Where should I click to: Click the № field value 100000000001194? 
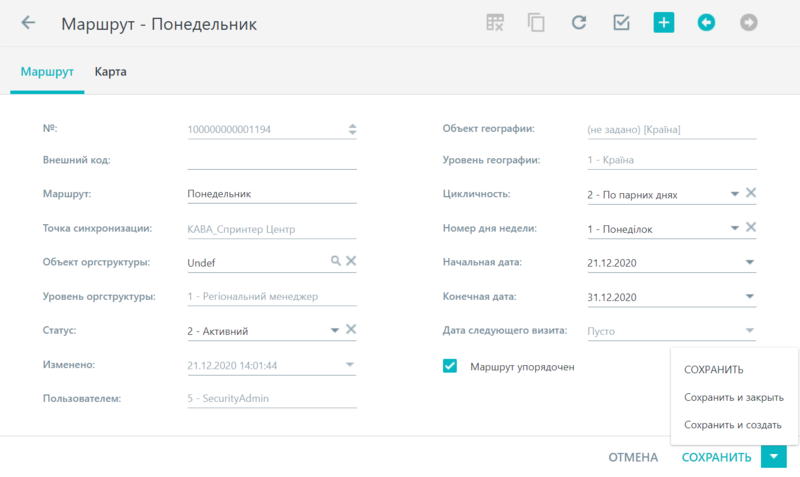[x=229, y=130]
